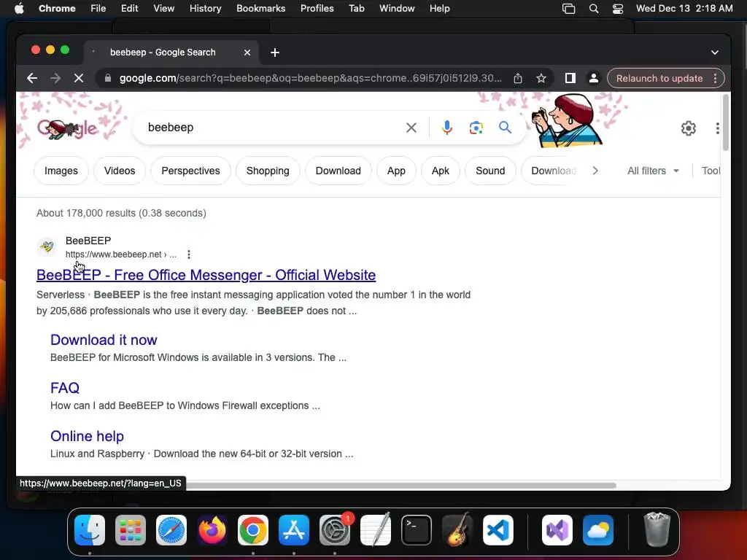Open the menu bar clock and date

coord(684,9)
